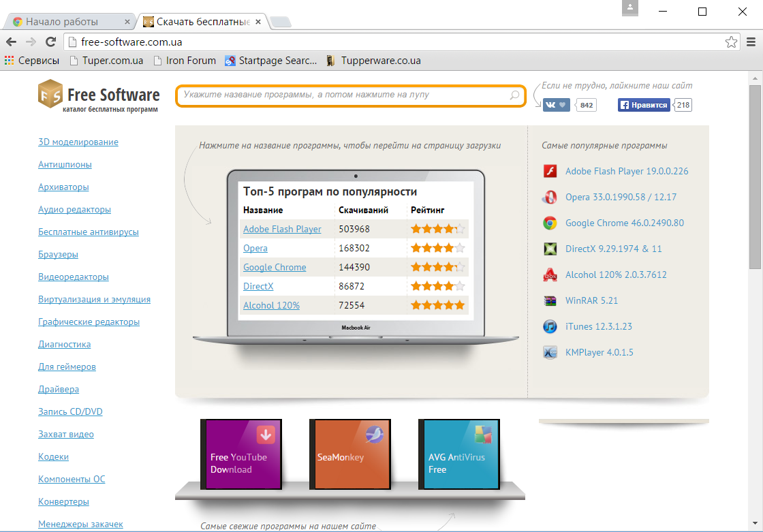Open the AVG AntiVirus Free box
The height and width of the screenshot is (532, 763).
[x=459, y=454]
